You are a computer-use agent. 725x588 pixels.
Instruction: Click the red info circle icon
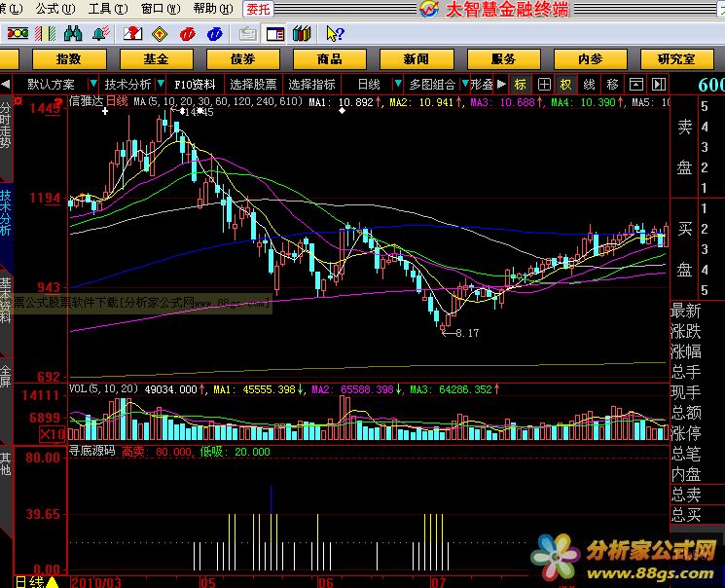pos(187,34)
